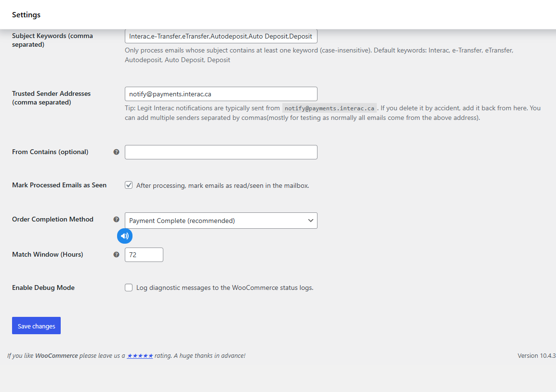Focus the empty From Contains field
Screen dimensions: 556x392
pos(221,152)
